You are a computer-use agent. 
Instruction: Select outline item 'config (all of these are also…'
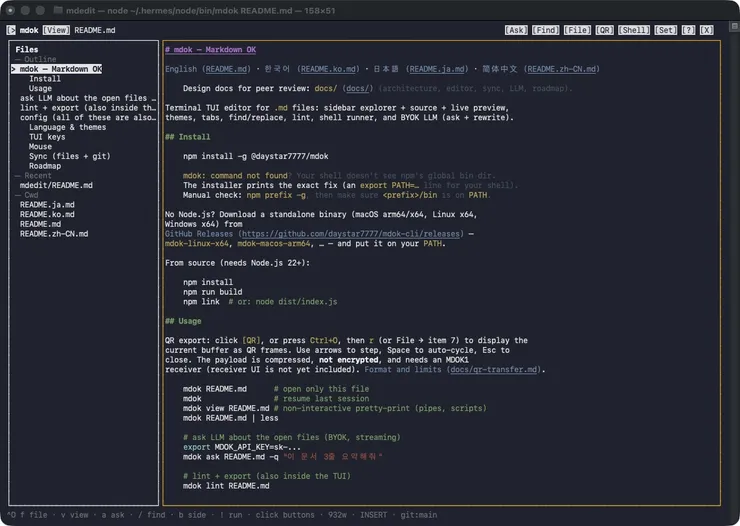pyautogui.click(x=88, y=117)
